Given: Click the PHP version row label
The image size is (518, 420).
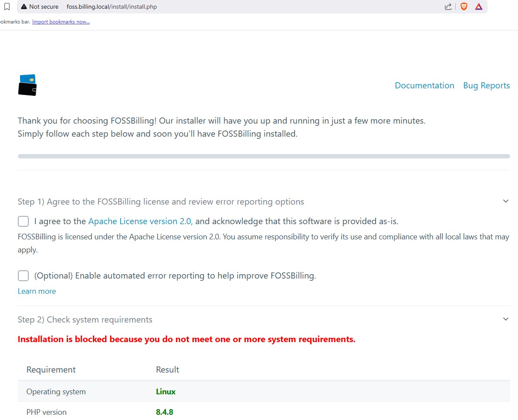Looking at the screenshot, I should click(46, 412).
